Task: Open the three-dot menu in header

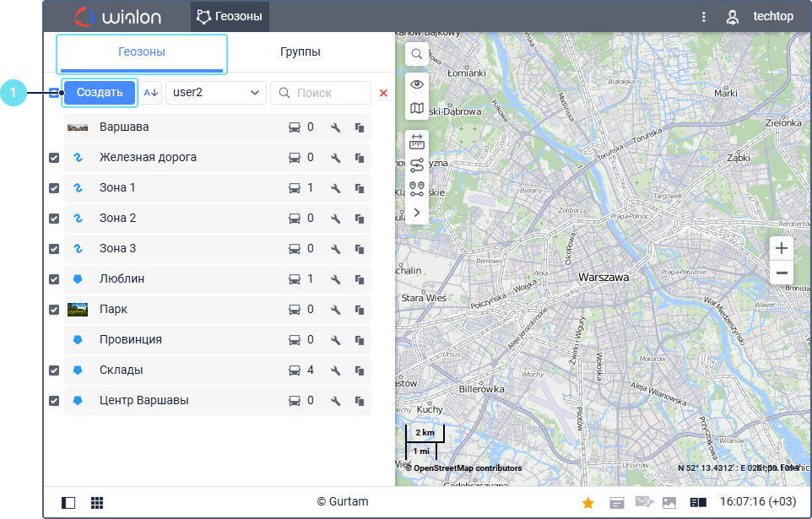Action: coord(704,17)
